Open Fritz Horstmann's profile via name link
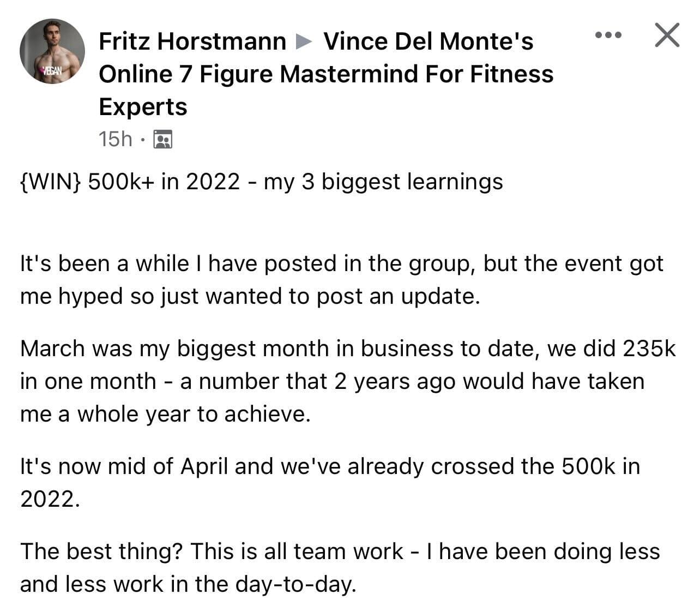Viewport: 700px width, 606px height. click(x=192, y=41)
